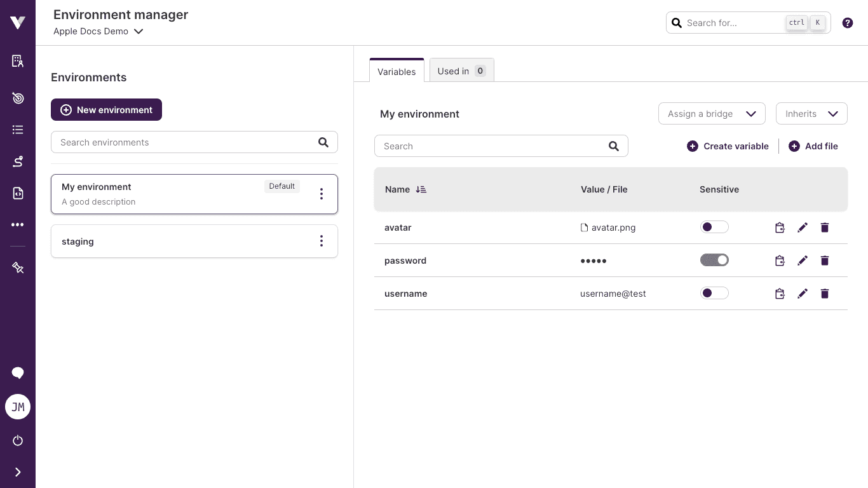Image resolution: width=868 pixels, height=488 pixels.
Task: Enable sensitive on the username variable
Action: point(714,293)
